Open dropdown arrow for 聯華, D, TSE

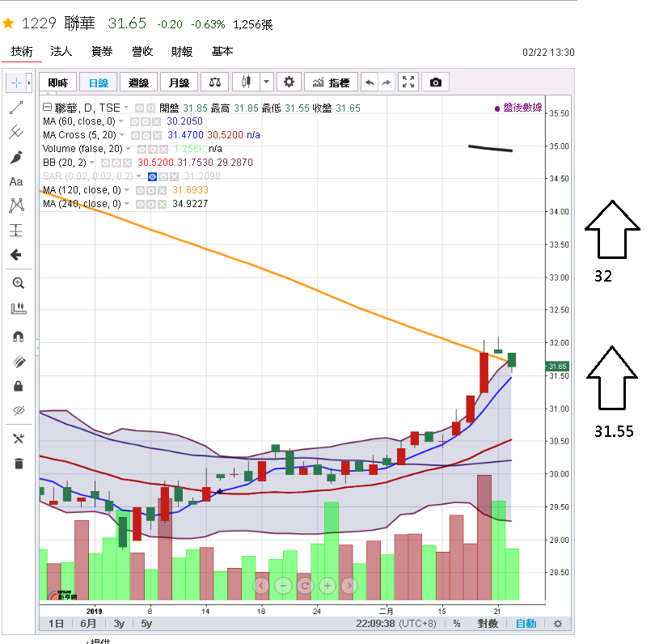coord(126,107)
